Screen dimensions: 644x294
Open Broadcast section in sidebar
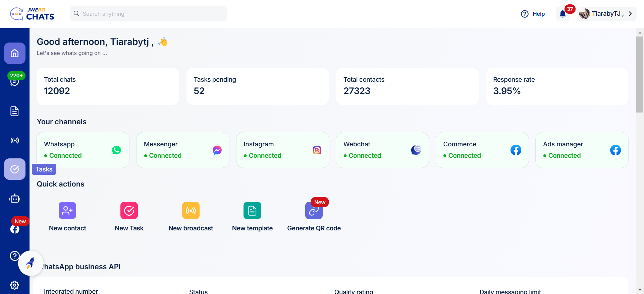[x=15, y=140]
